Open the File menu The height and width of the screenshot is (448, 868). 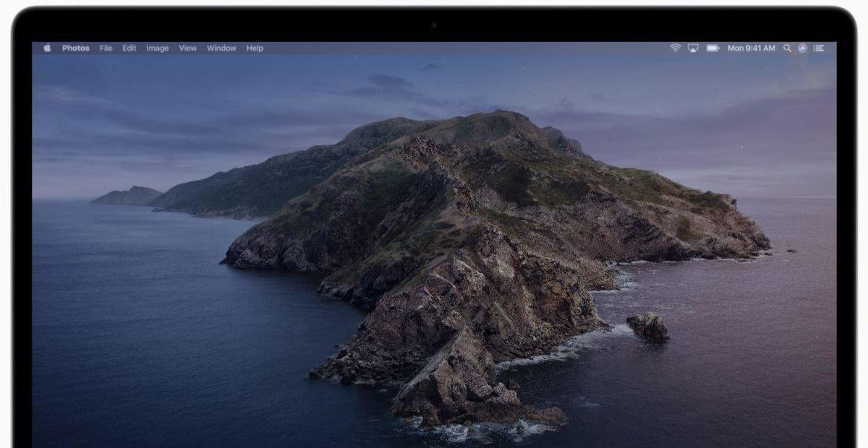click(x=106, y=48)
